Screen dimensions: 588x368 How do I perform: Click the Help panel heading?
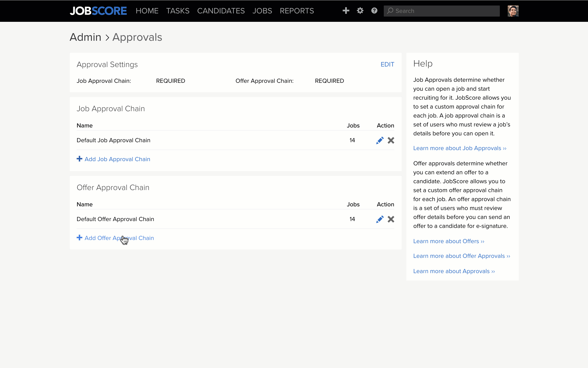[x=423, y=64]
